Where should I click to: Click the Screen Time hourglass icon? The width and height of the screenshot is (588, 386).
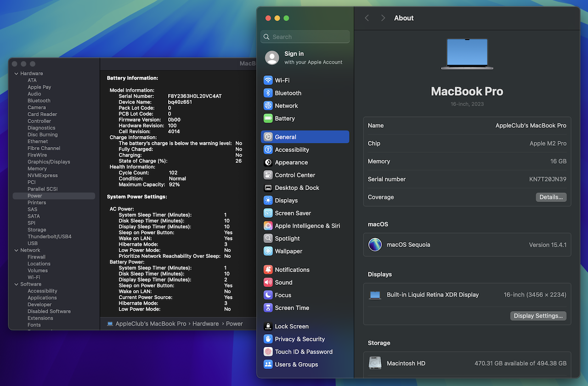click(x=268, y=308)
